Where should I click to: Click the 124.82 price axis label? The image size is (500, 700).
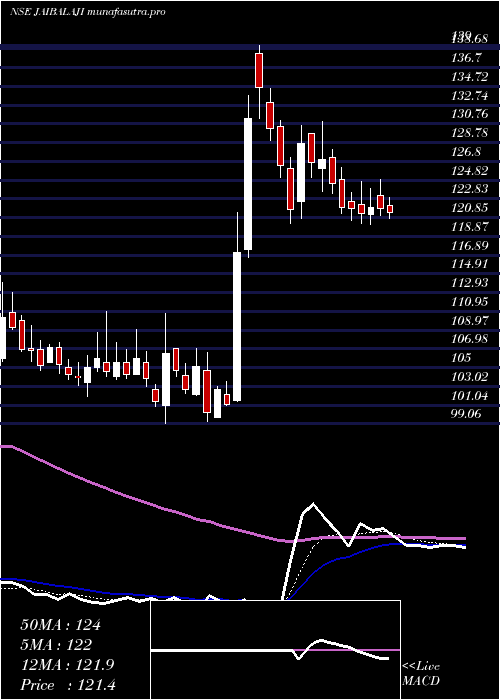pos(470,171)
